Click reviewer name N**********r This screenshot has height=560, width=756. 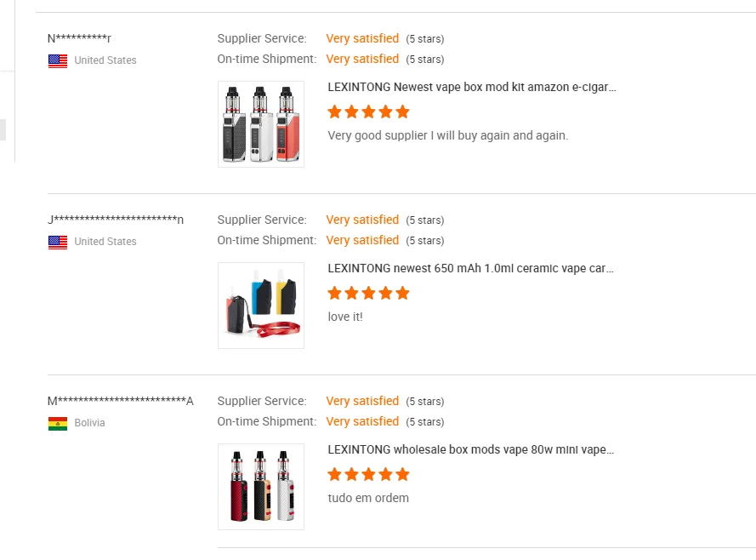pyautogui.click(x=80, y=38)
